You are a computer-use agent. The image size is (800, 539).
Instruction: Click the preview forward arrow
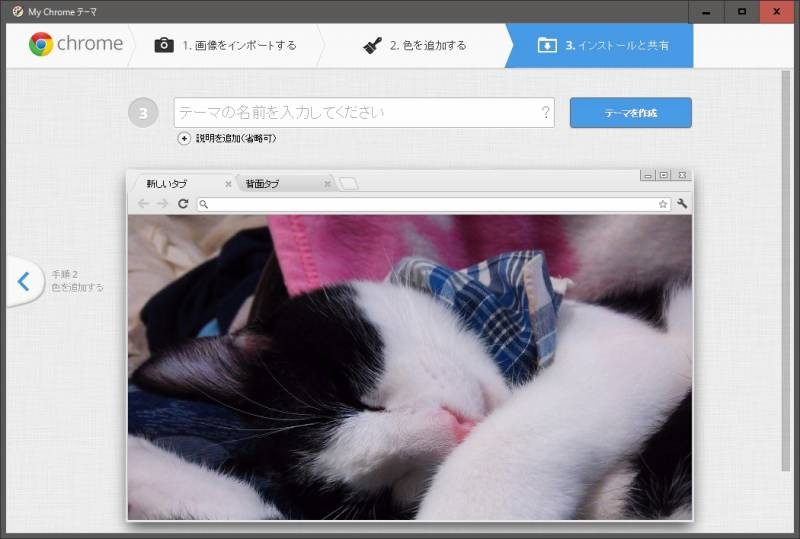click(x=162, y=204)
